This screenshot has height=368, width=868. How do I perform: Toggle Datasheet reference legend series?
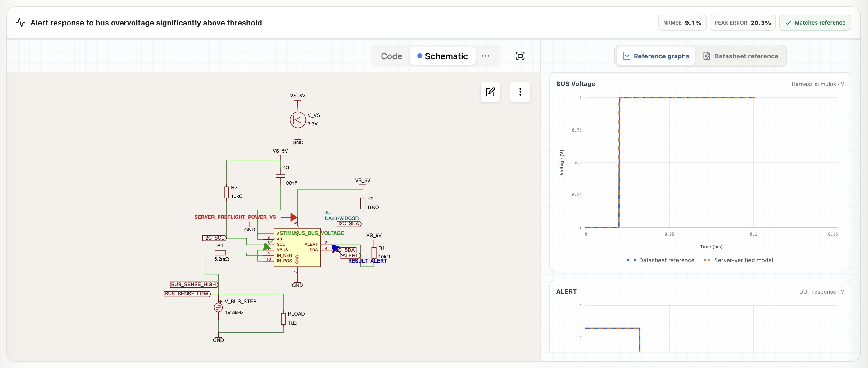pyautogui.click(x=660, y=260)
